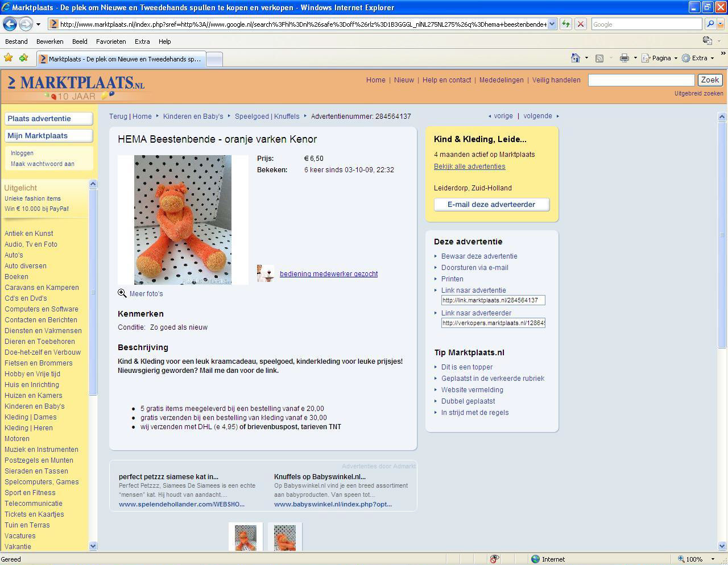Open the new blank tab

click(x=214, y=59)
